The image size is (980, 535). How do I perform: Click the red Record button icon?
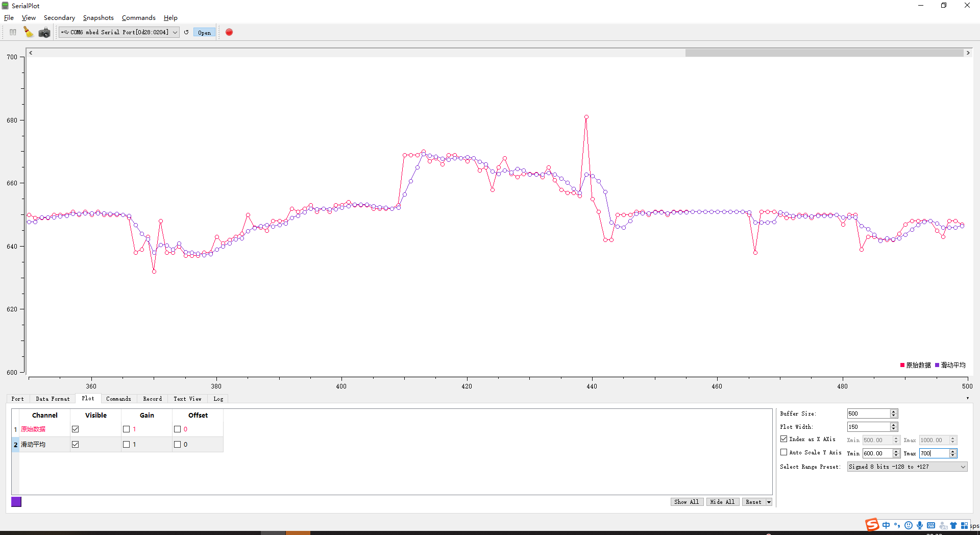pyautogui.click(x=229, y=32)
